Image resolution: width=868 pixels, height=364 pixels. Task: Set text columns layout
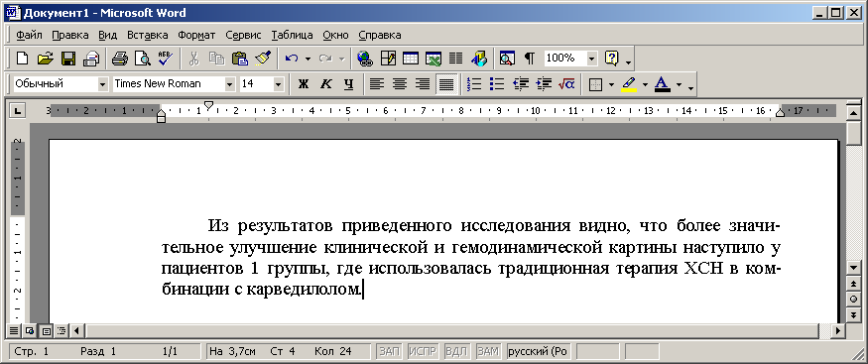tap(455, 58)
